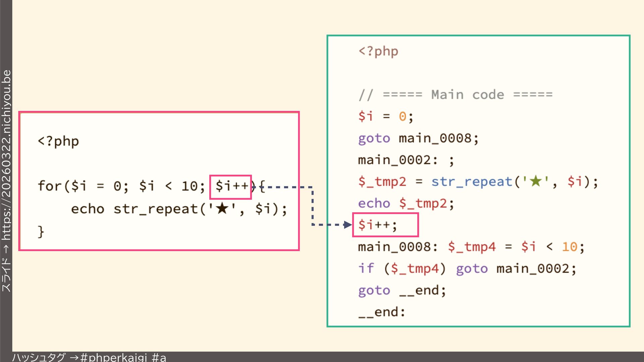Click the <?php tag in left panel

pos(58,141)
